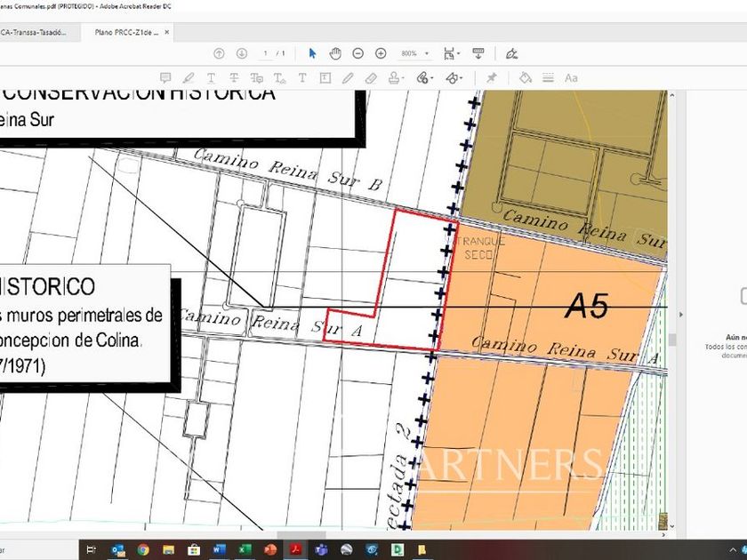The width and height of the screenshot is (747, 560).
Task: Click the zoom out minus icon
Action: tap(358, 53)
